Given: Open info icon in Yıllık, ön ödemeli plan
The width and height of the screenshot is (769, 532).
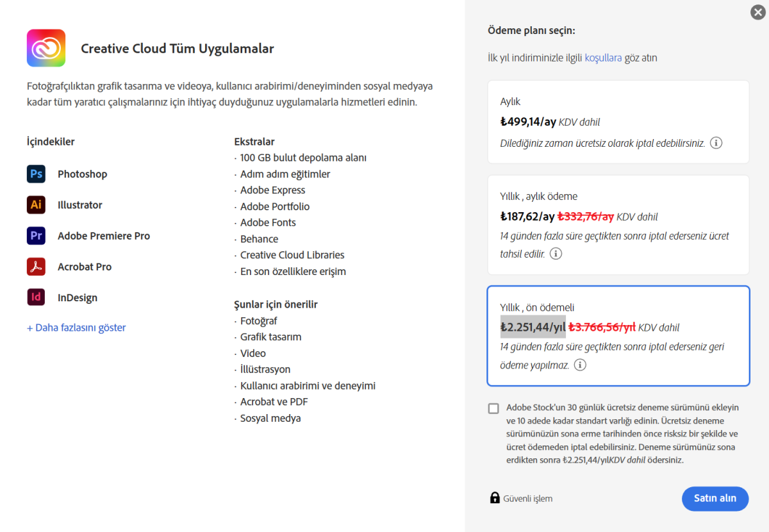Looking at the screenshot, I should (580, 365).
